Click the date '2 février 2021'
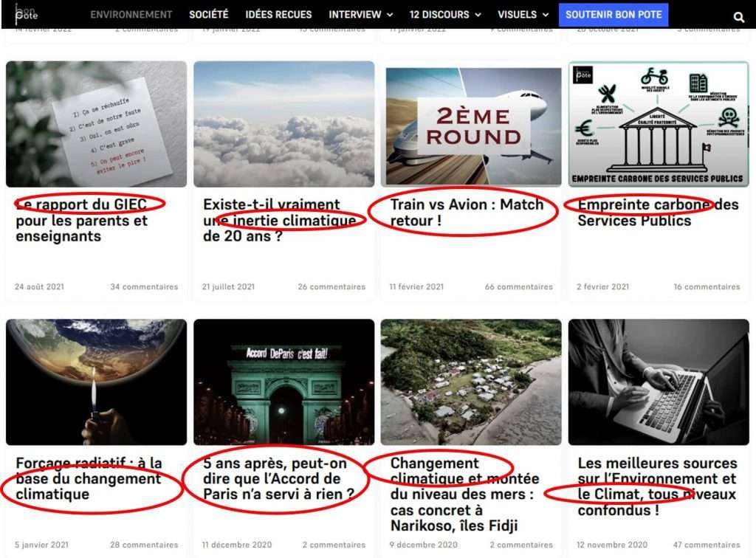This screenshot has height=558, width=756. (603, 286)
